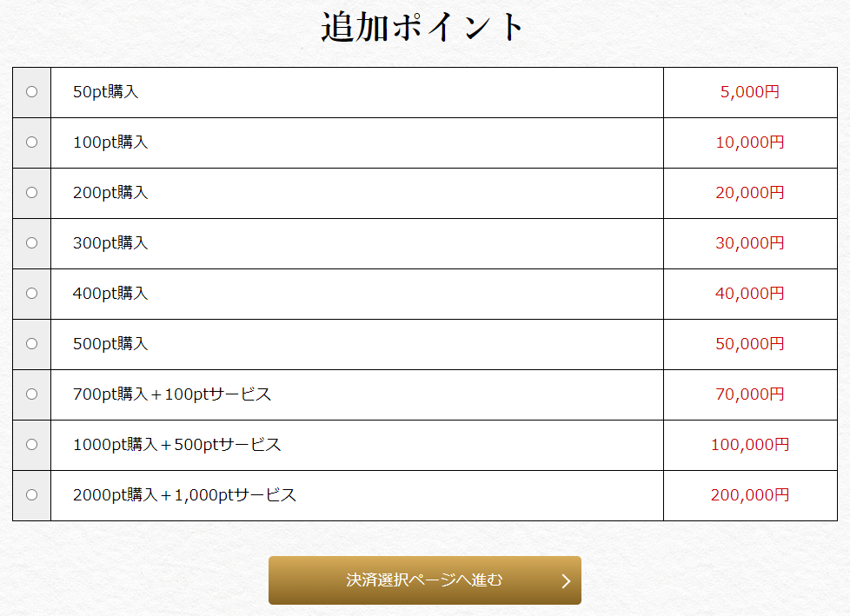Click the 1000pt購入＋500ptサービス label
Screen dimensions: 850x616
coord(176,444)
